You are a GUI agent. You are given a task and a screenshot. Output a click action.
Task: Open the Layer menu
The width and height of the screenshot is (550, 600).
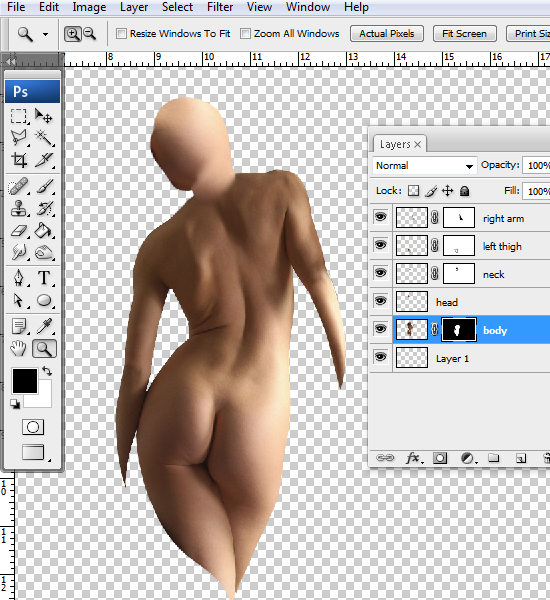click(134, 7)
